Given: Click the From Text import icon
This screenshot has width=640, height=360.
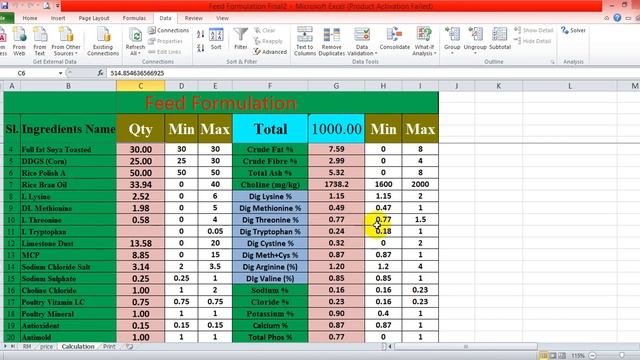Looking at the screenshot, I should (x=40, y=41).
